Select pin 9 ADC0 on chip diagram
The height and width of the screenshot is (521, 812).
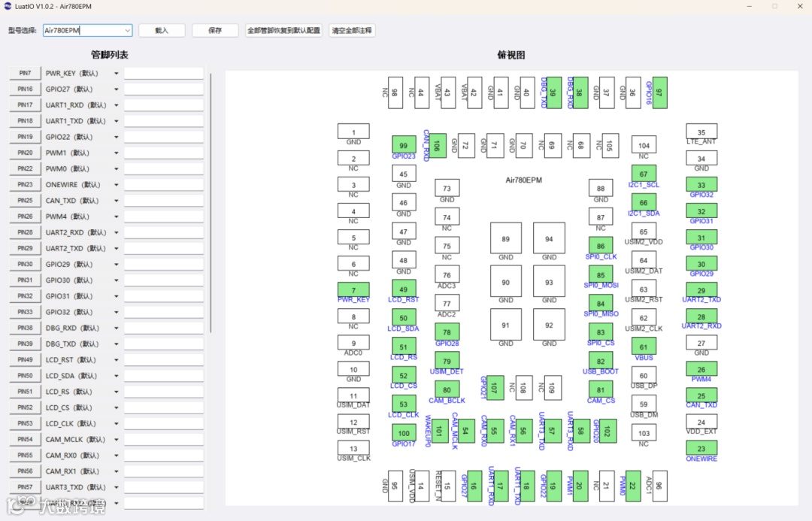click(353, 343)
